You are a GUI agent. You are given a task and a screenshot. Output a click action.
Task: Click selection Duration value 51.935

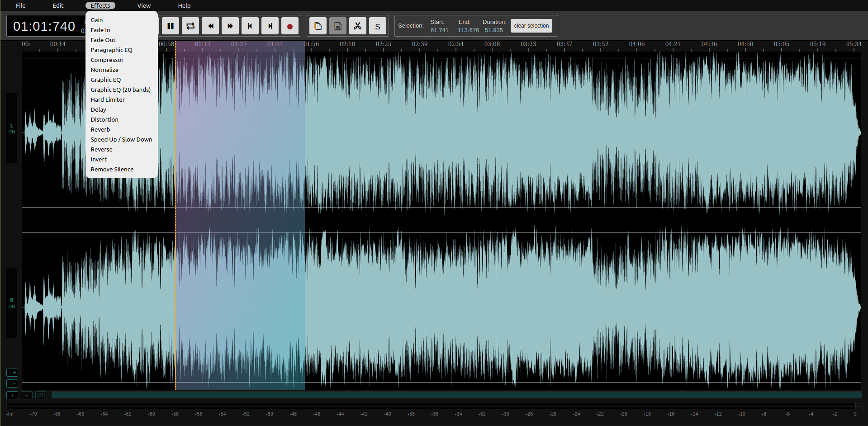click(x=494, y=30)
